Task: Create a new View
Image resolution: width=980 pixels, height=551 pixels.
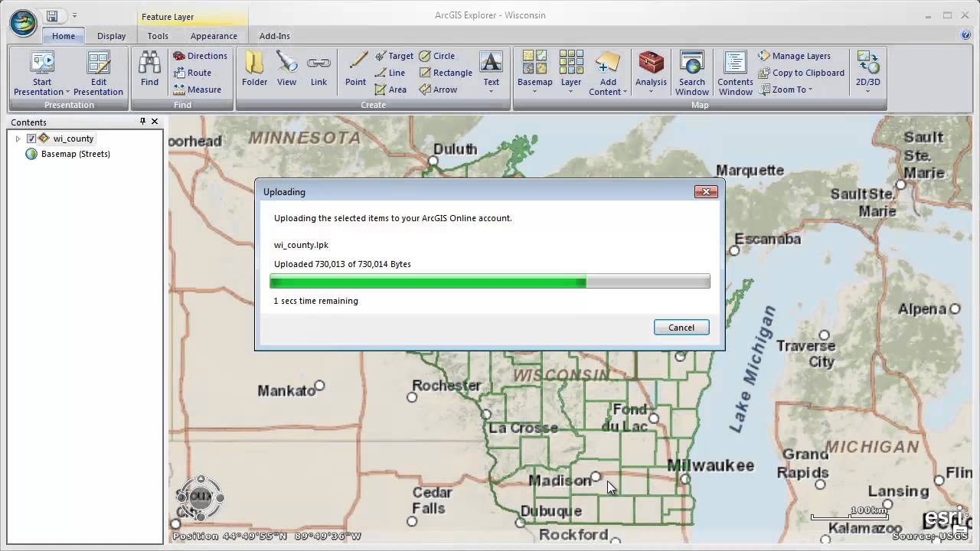Action: [286, 69]
